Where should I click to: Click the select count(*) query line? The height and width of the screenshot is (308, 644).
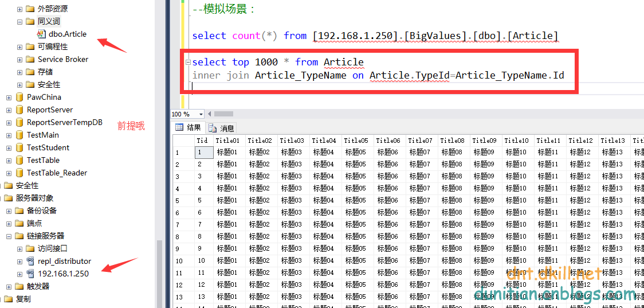tap(375, 36)
